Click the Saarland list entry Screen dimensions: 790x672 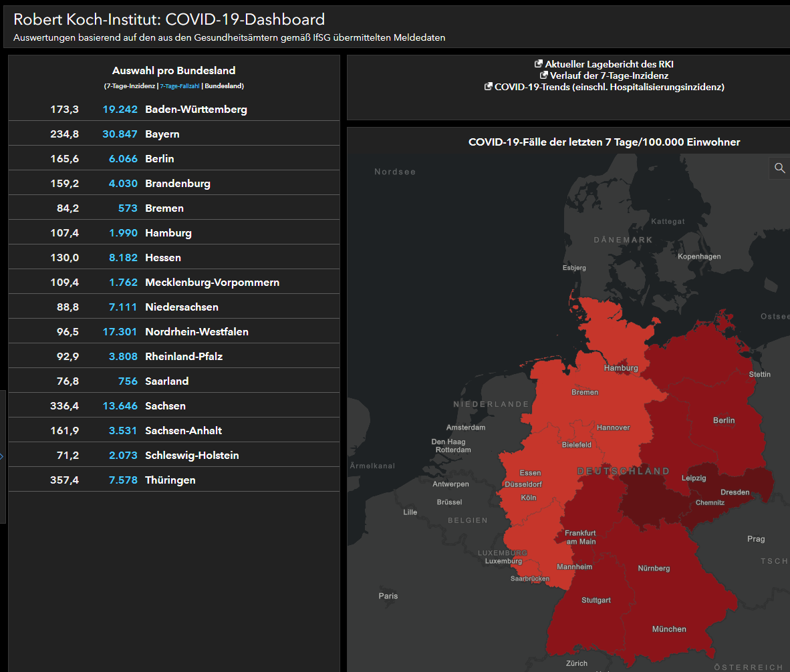166,381
